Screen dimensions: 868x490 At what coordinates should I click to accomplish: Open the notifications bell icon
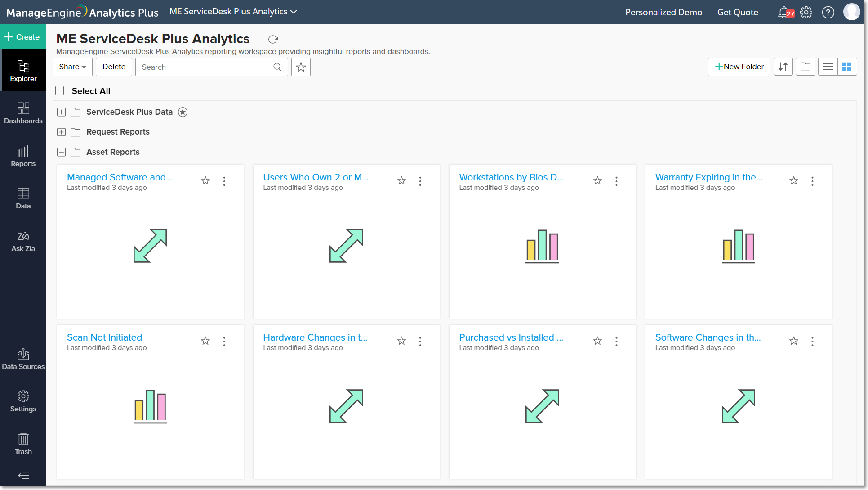click(x=784, y=12)
